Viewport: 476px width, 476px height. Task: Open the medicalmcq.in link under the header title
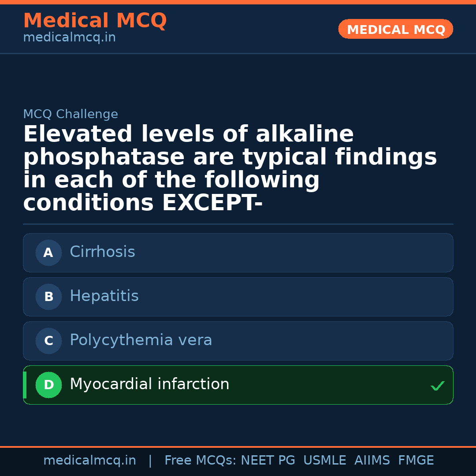(69, 38)
